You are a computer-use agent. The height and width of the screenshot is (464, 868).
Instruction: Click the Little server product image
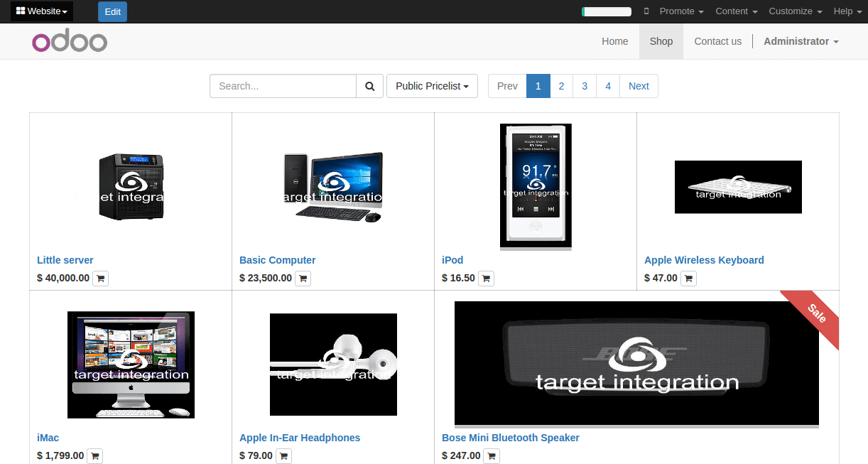(x=131, y=186)
